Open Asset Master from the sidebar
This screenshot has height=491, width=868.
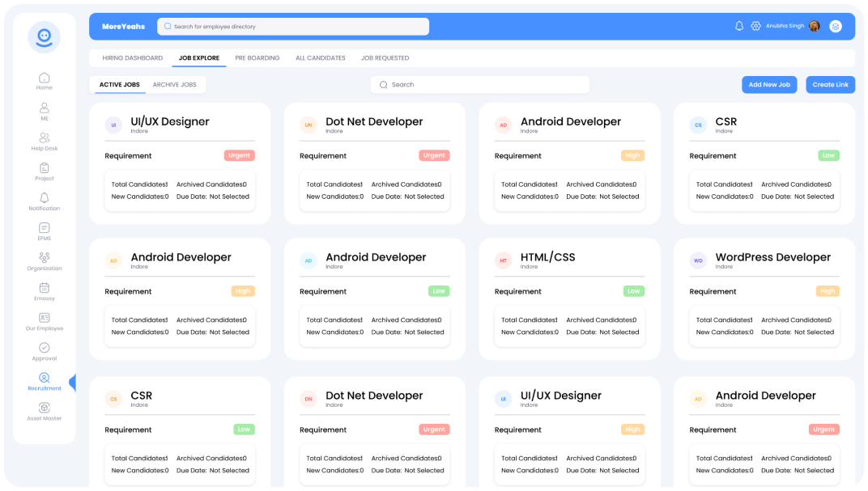coord(44,408)
